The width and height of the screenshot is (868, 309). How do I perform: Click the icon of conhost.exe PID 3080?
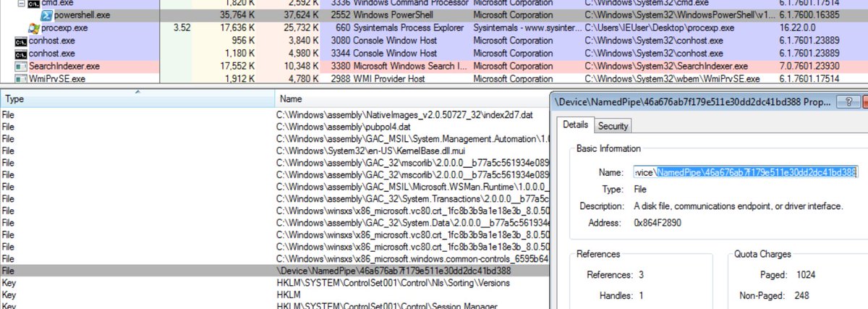click(x=21, y=41)
